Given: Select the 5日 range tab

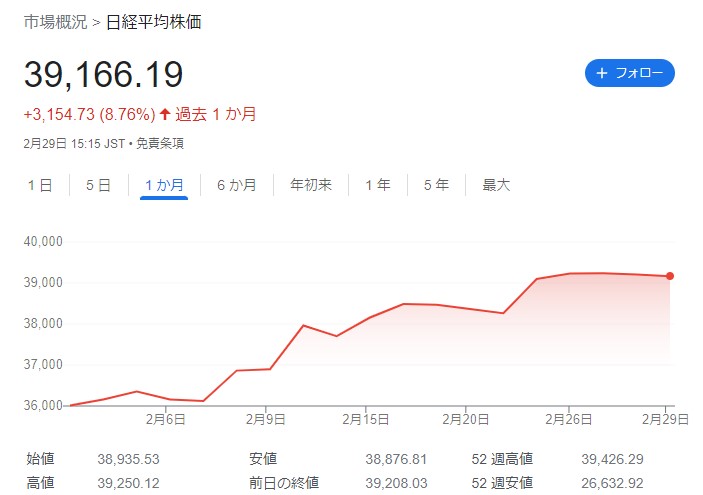Looking at the screenshot, I should click(x=98, y=185).
